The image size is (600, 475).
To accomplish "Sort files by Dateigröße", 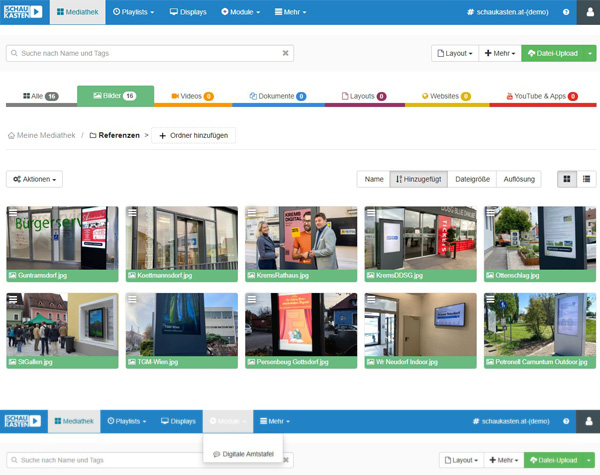I will click(472, 179).
